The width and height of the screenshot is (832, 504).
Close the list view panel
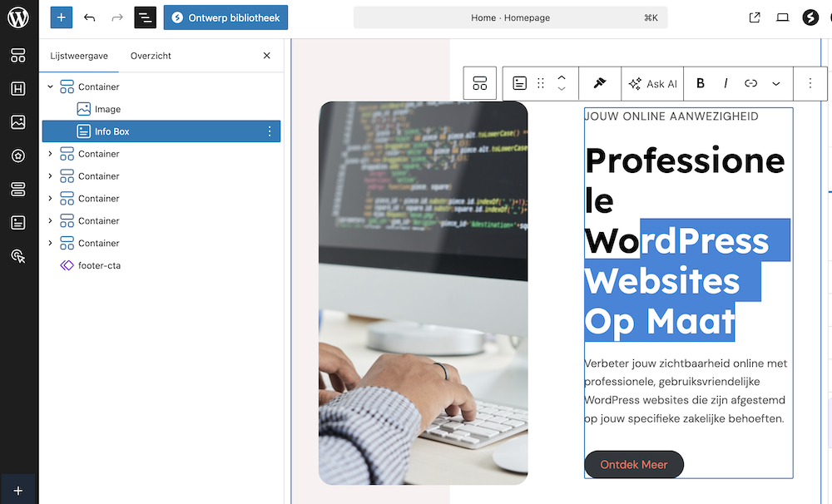pos(267,56)
